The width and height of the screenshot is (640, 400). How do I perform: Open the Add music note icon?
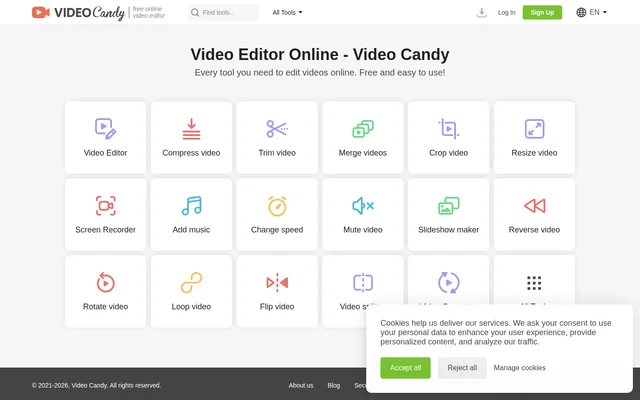click(191, 206)
